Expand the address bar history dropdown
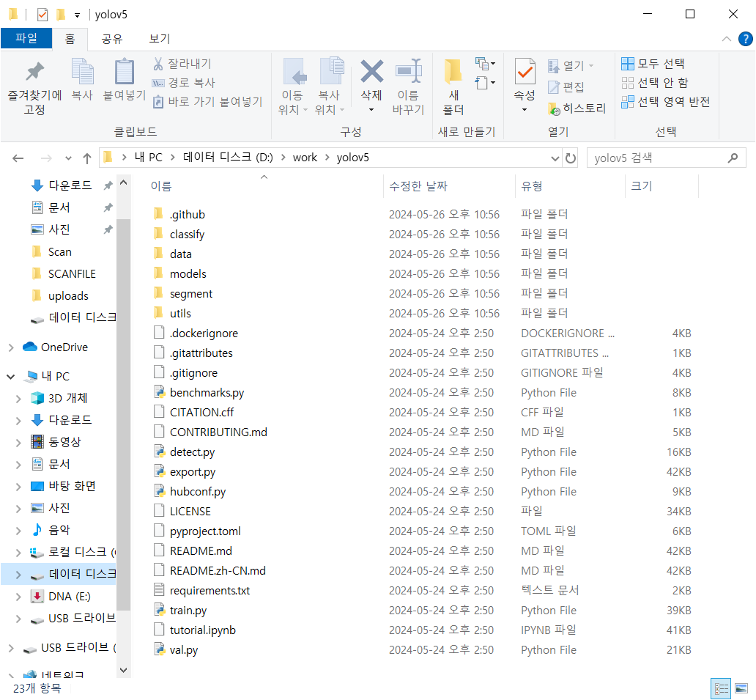 (x=555, y=158)
